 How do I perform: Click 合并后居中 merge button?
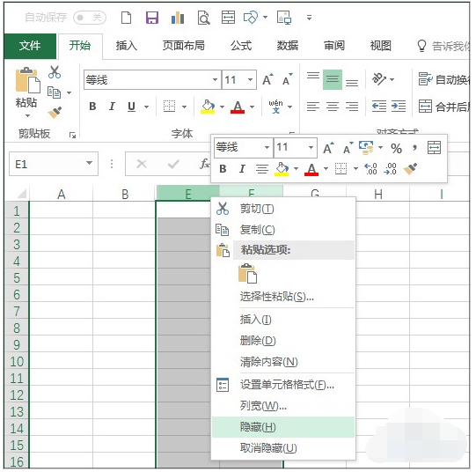(x=444, y=107)
